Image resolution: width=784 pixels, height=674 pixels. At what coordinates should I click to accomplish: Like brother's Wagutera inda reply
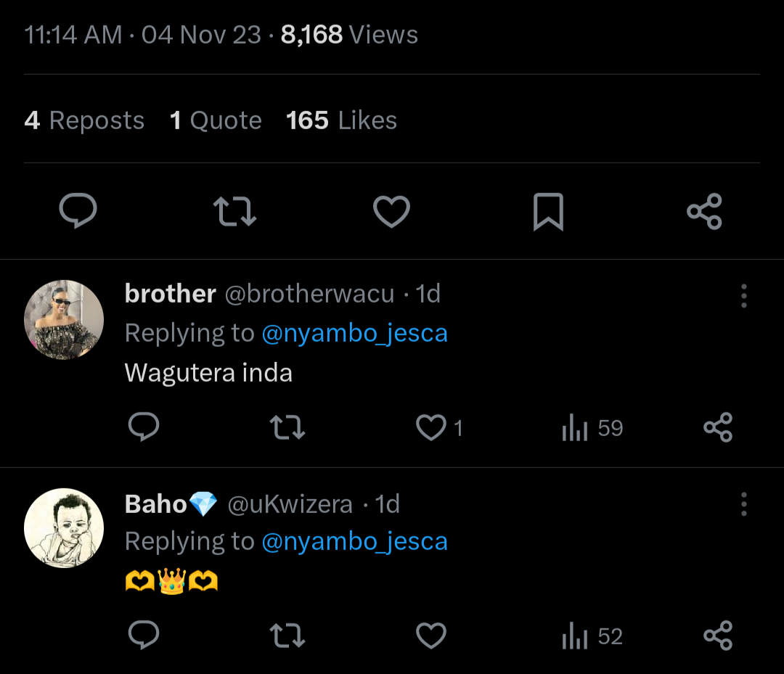[430, 428]
